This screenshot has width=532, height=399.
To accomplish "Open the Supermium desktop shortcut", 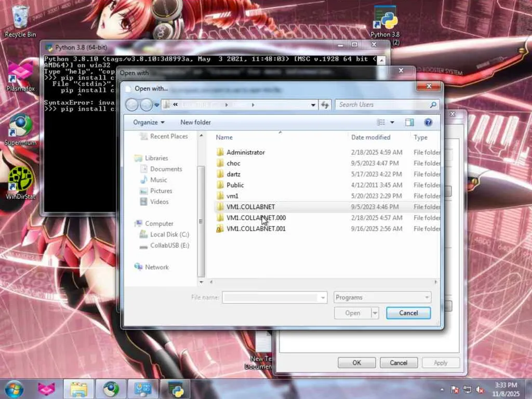I will pos(20,130).
